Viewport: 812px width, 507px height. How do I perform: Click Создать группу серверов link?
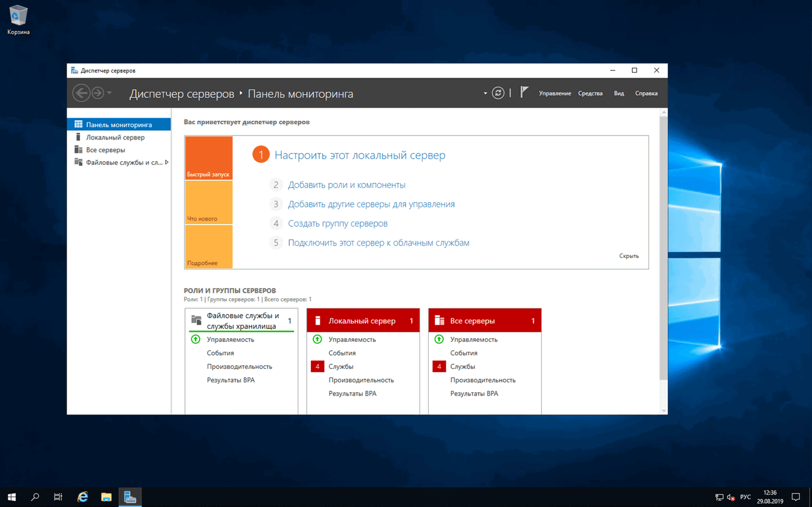tap(338, 223)
